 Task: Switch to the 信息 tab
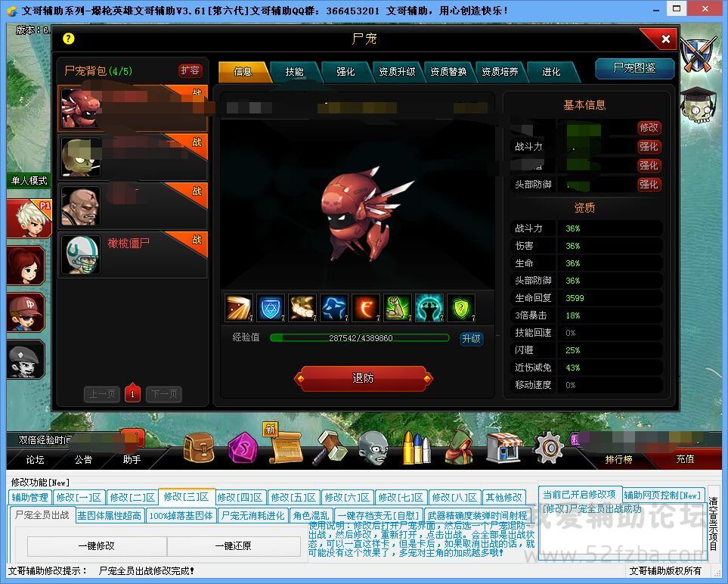(243, 72)
